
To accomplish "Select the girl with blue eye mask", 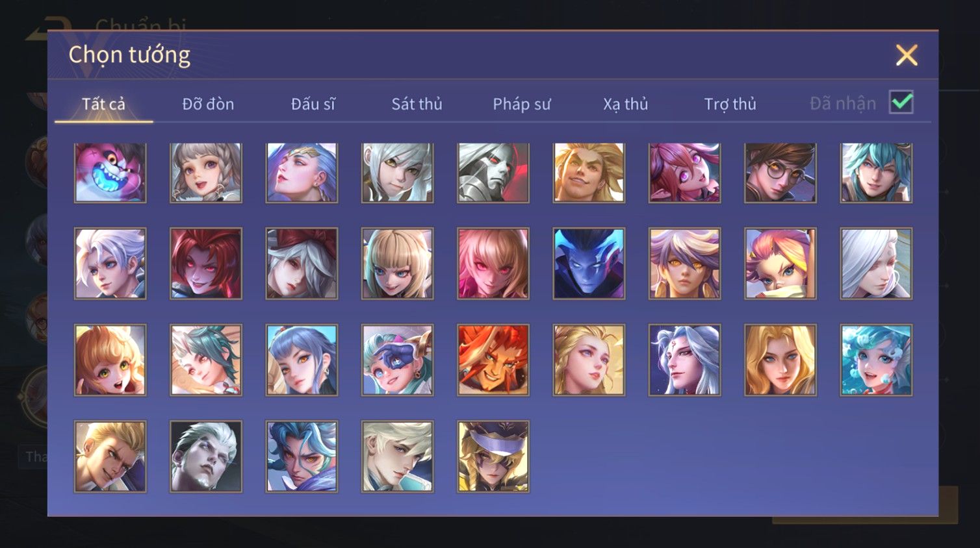I will click(x=398, y=360).
